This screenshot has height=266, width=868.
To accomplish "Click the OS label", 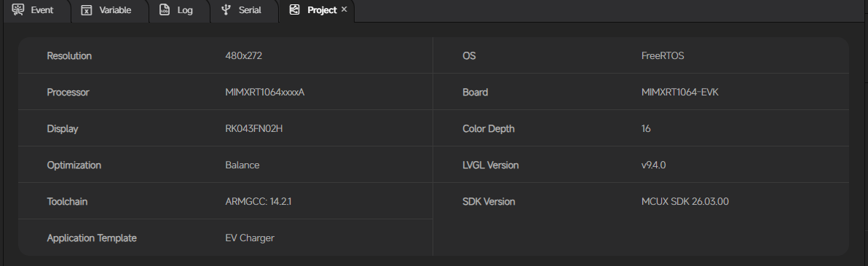I will pos(469,56).
